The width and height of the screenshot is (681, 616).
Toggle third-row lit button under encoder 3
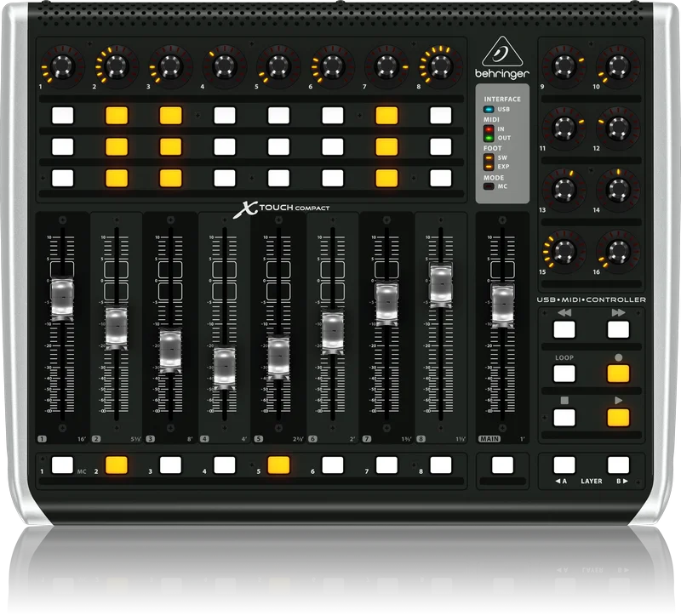pyautogui.click(x=171, y=178)
